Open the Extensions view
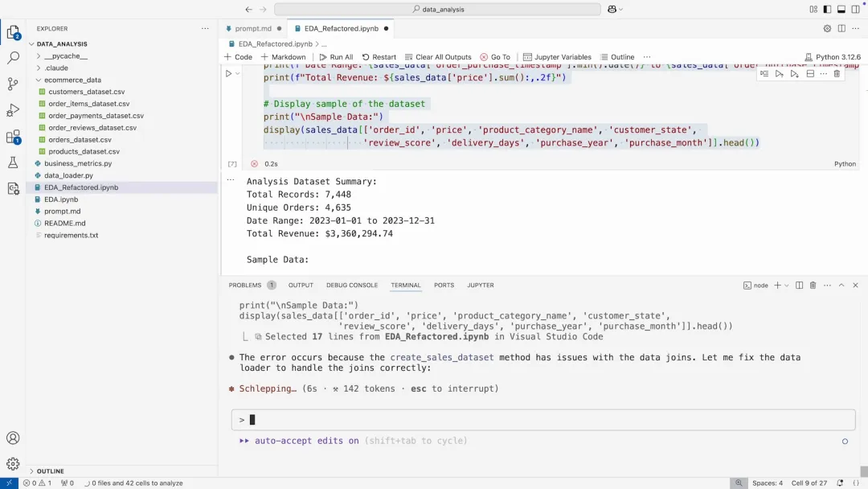Viewport: 868px width, 489px height. 13,136
